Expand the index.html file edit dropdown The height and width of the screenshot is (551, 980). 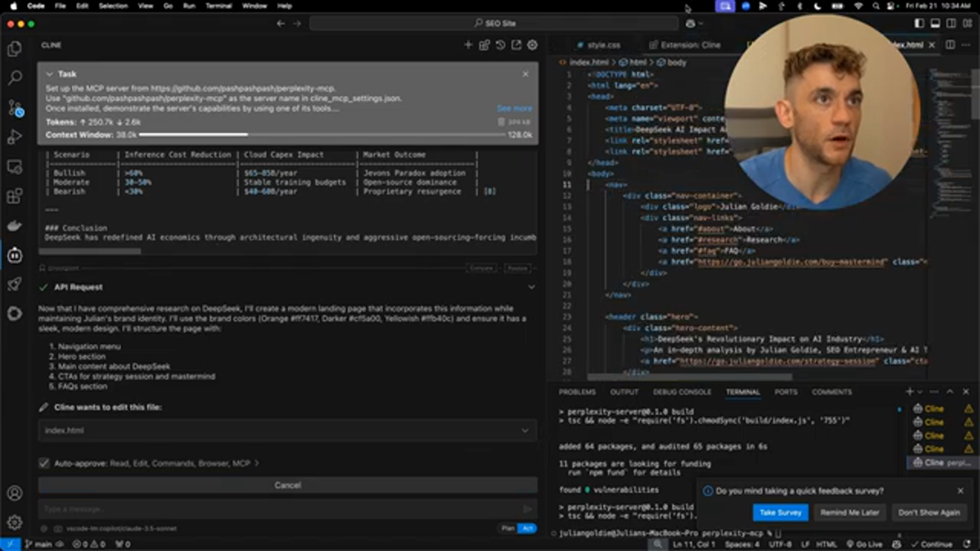click(x=524, y=430)
